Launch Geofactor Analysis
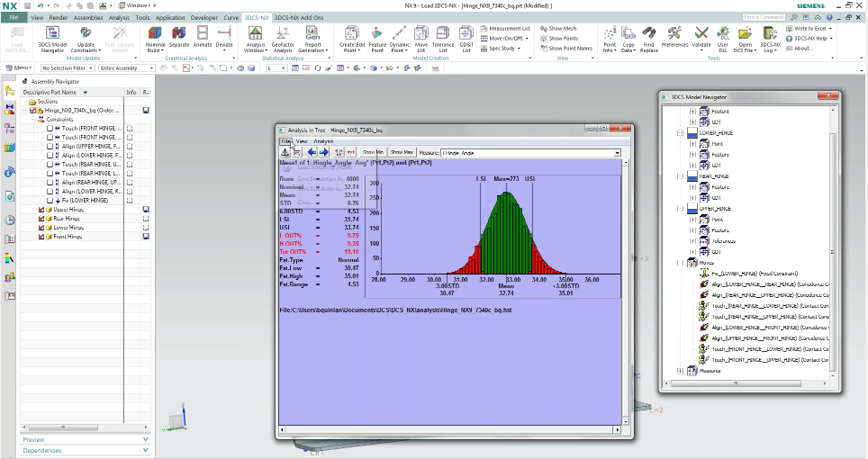This screenshot has width=868, height=459. 283,40
